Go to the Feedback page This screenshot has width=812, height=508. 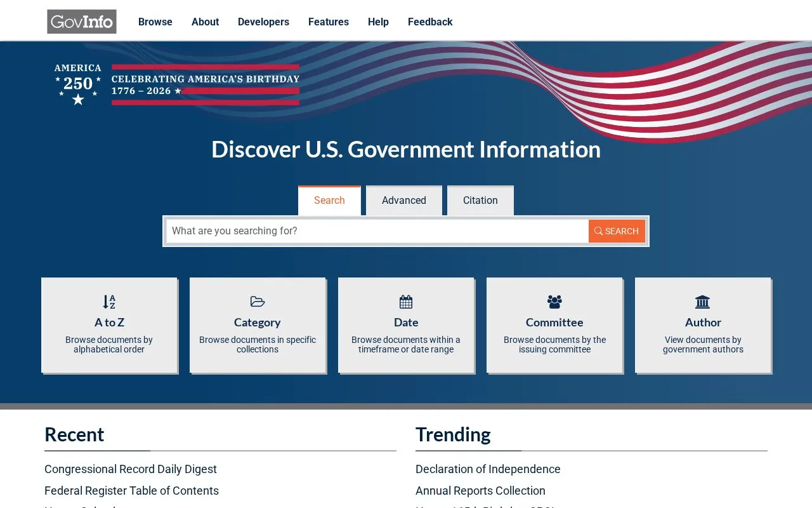pos(430,22)
